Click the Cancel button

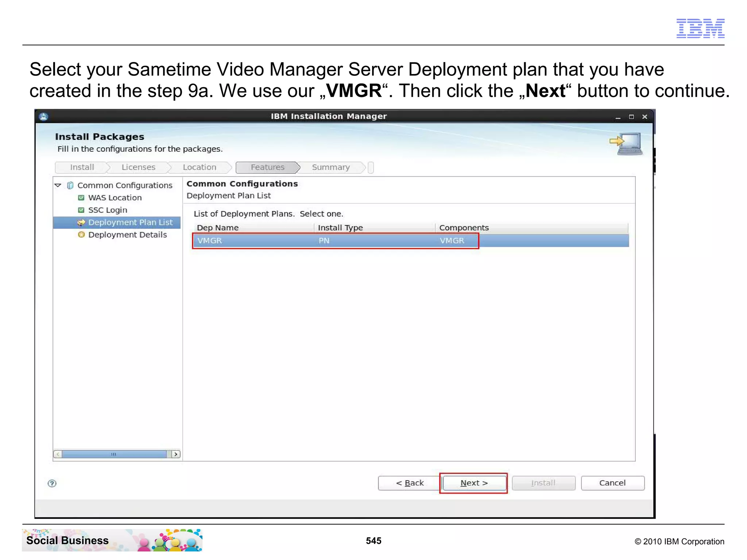coord(612,483)
